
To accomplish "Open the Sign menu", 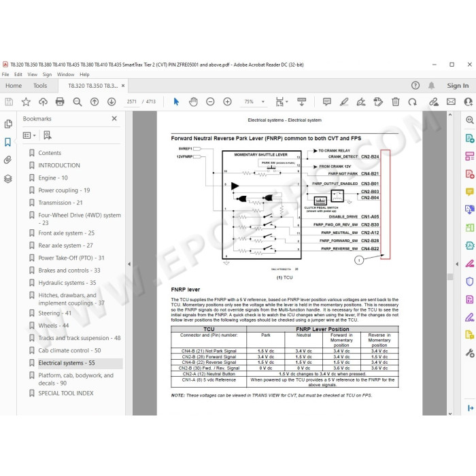I will coord(47,74).
